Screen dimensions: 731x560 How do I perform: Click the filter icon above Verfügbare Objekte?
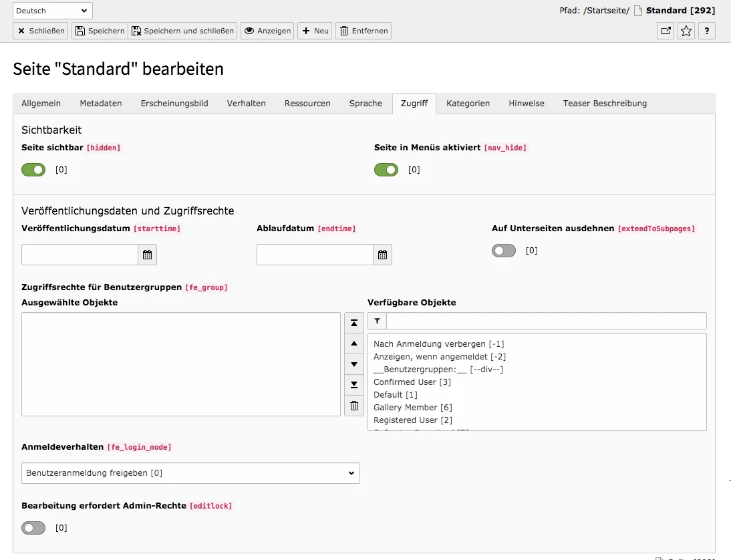[x=376, y=321]
